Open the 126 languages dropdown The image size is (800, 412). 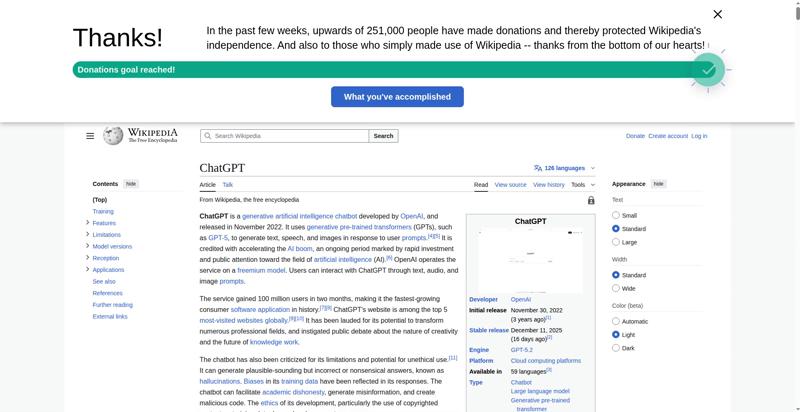click(x=566, y=168)
